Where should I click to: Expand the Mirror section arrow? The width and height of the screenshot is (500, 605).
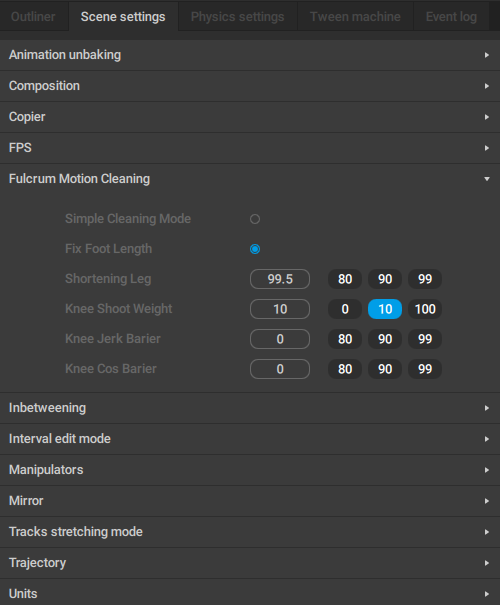tap(486, 501)
